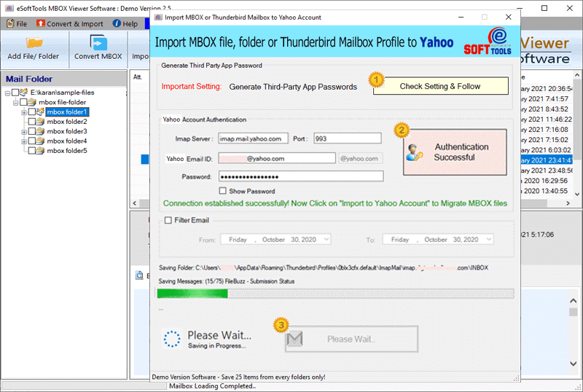The height and width of the screenshot is (392, 583).
Task: Tick the mbox folder2 checkbox
Action: click(x=32, y=122)
